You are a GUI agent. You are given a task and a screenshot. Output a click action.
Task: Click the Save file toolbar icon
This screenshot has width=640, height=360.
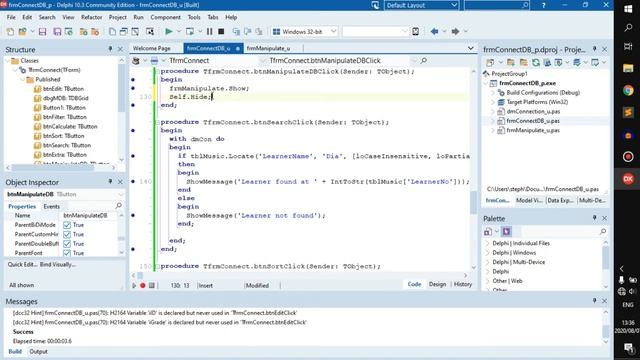(42, 31)
